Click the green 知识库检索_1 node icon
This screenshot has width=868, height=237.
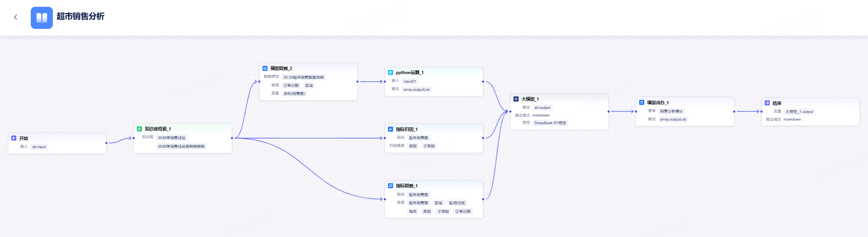[x=139, y=129]
